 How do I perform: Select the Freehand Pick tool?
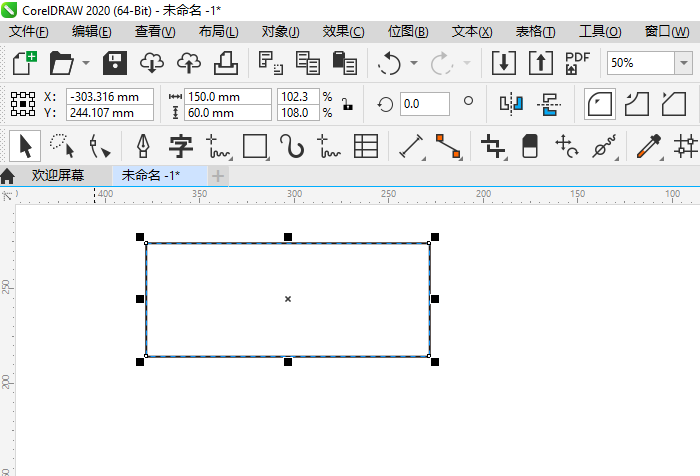click(62, 146)
